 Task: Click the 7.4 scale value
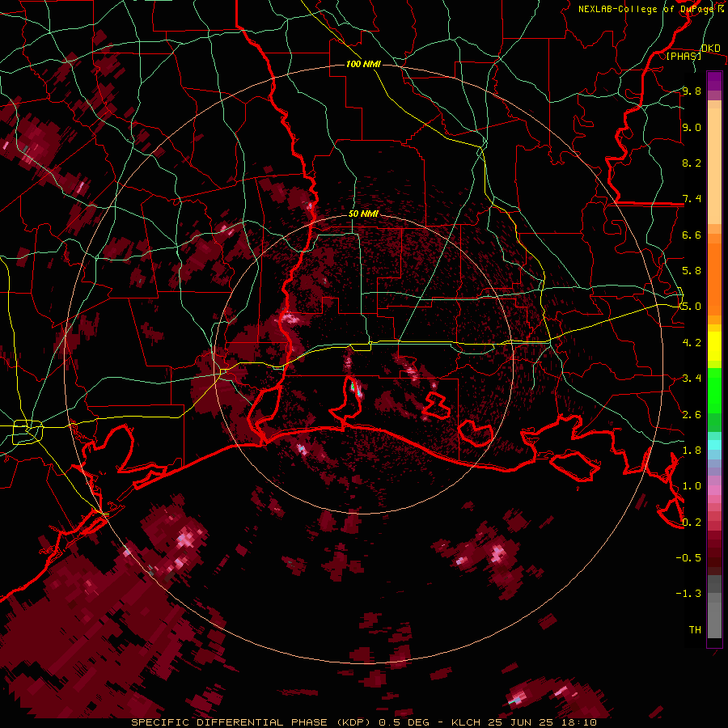click(x=692, y=199)
